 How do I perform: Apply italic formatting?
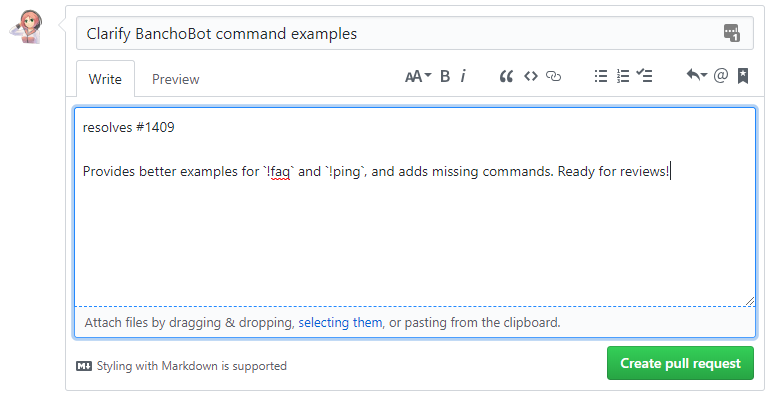tap(463, 76)
